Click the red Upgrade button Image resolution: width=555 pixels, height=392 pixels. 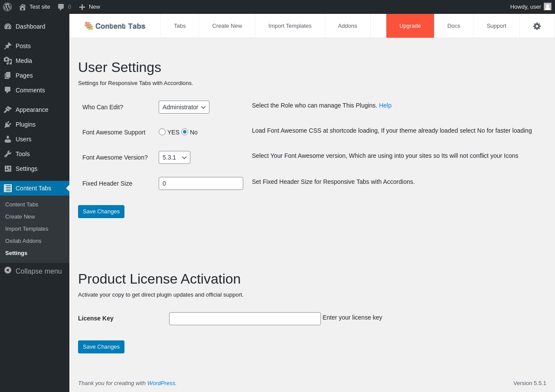point(410,26)
